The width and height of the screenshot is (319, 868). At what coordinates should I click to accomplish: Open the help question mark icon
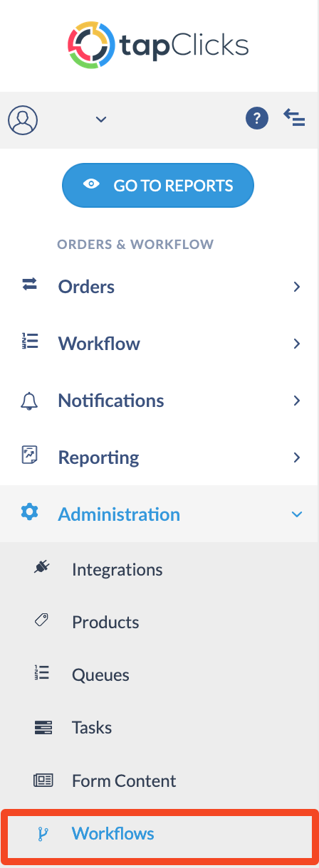[257, 118]
